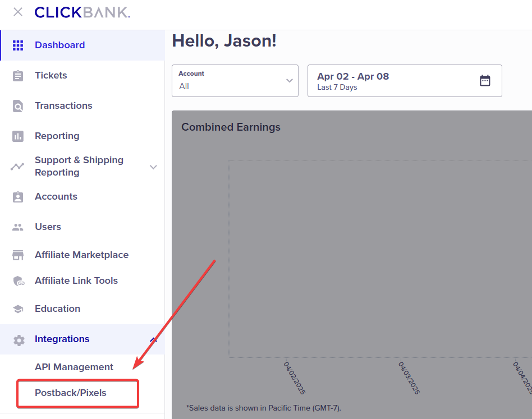Open Postback/Pixels under Integrations
The height and width of the screenshot is (419, 532).
[x=71, y=393]
